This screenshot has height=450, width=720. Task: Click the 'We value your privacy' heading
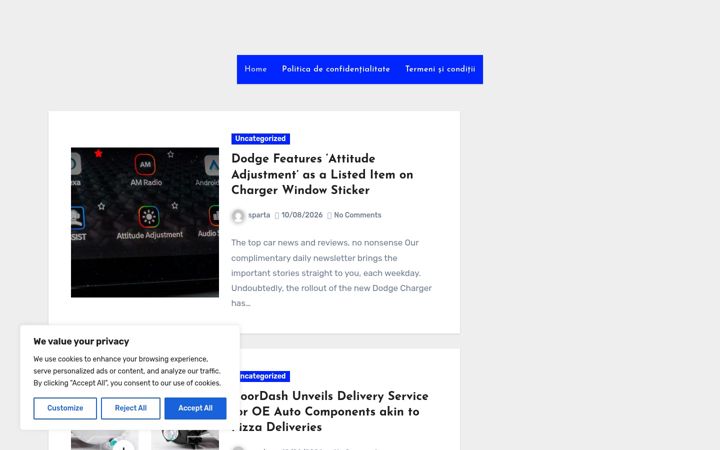point(81,341)
